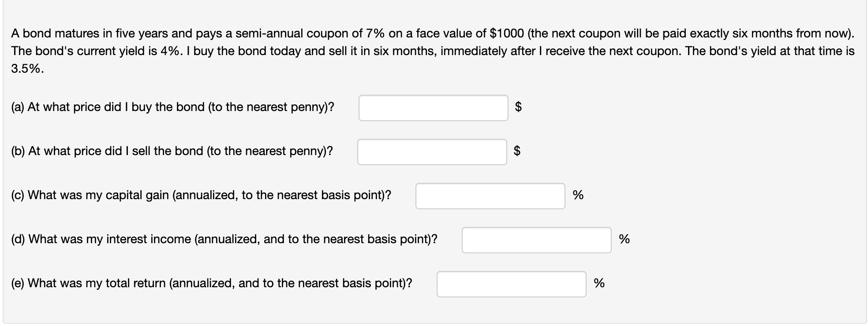This screenshot has width=868, height=326.
Task: Click the question (b) sell price text
Action: click(x=172, y=151)
